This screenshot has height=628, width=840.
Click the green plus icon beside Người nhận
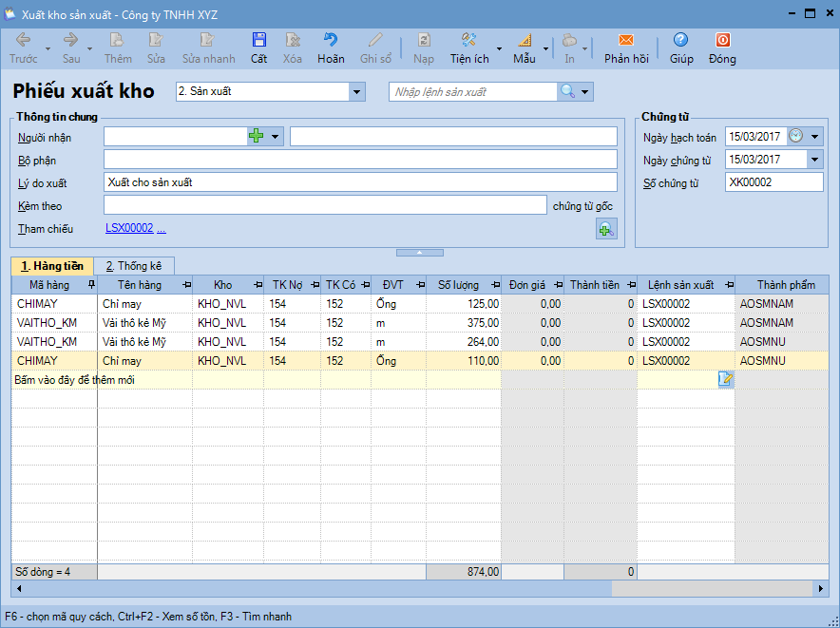(256, 137)
